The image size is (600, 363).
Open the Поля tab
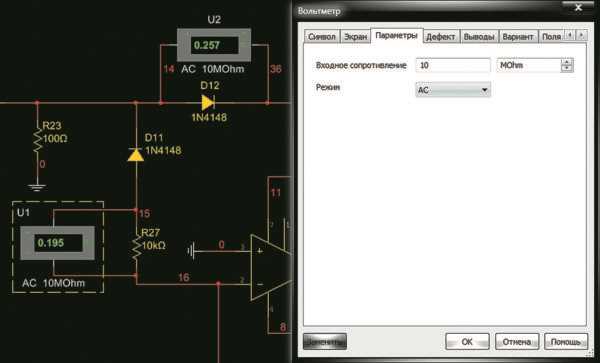(551, 37)
